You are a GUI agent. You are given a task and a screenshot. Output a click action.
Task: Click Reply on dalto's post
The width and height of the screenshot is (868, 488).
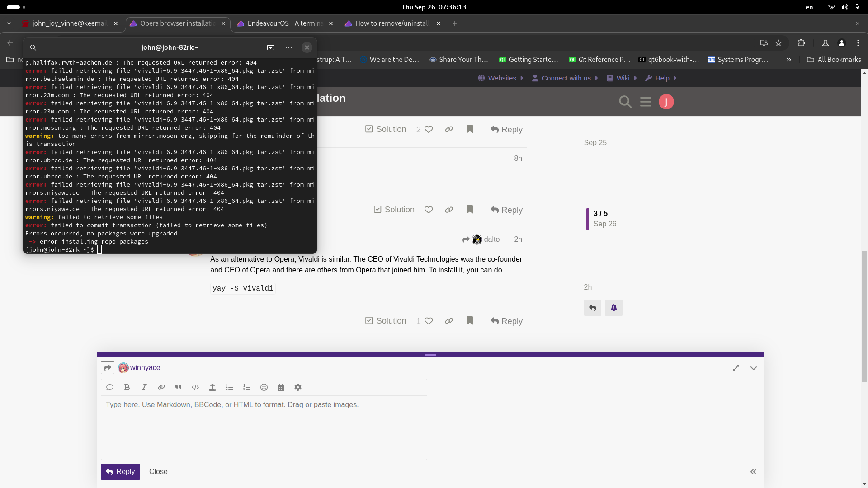coord(506,321)
